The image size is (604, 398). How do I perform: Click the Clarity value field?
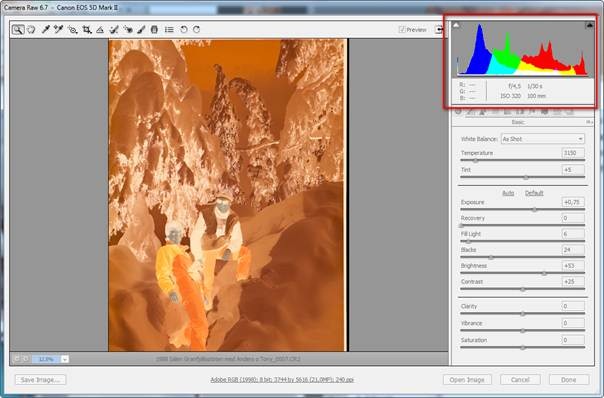pos(573,306)
